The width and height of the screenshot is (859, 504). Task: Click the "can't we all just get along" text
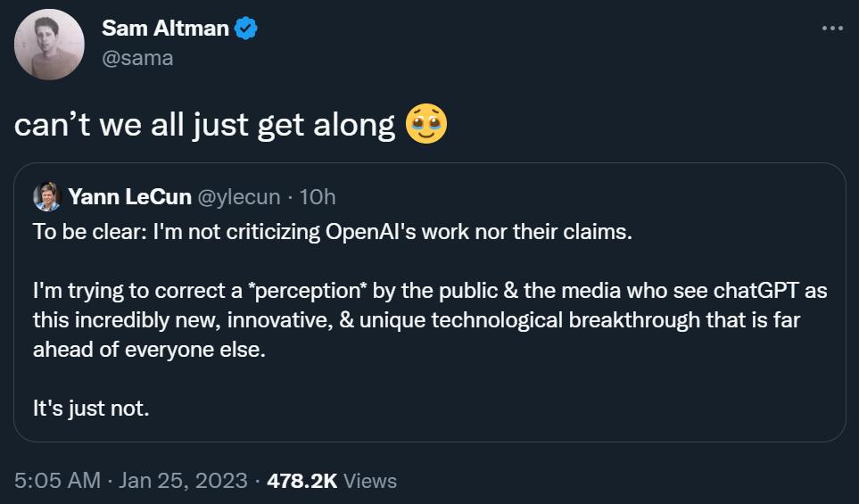tap(205, 127)
